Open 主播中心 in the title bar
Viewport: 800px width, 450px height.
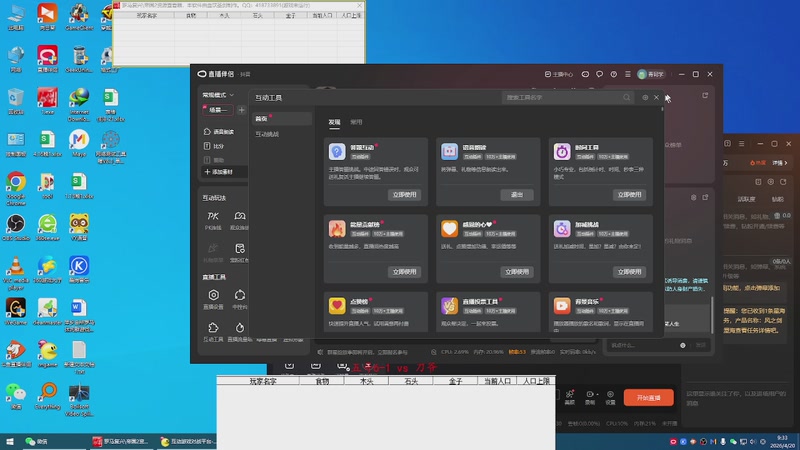pos(559,74)
